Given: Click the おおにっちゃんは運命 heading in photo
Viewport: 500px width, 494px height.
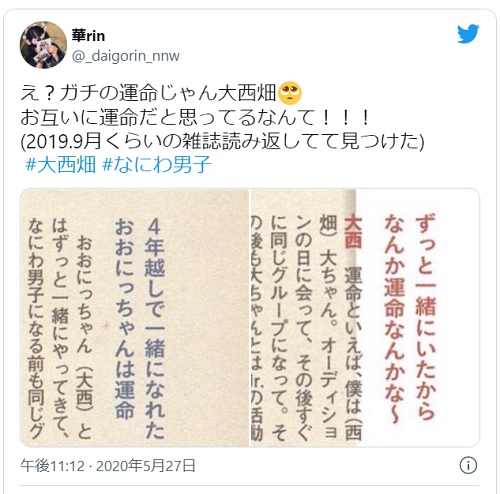Looking at the screenshot, I should [124, 318].
